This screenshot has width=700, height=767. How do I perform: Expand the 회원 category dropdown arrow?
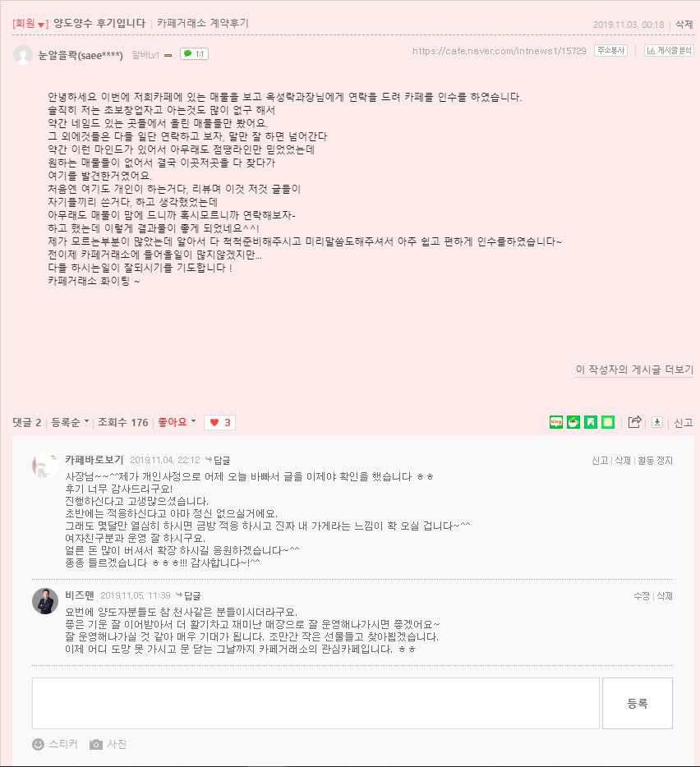coord(40,25)
